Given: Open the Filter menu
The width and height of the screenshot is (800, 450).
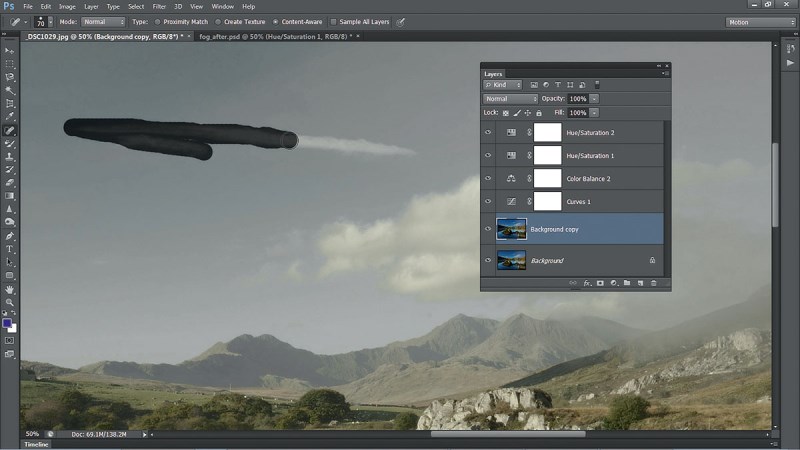Looking at the screenshot, I should pyautogui.click(x=159, y=7).
